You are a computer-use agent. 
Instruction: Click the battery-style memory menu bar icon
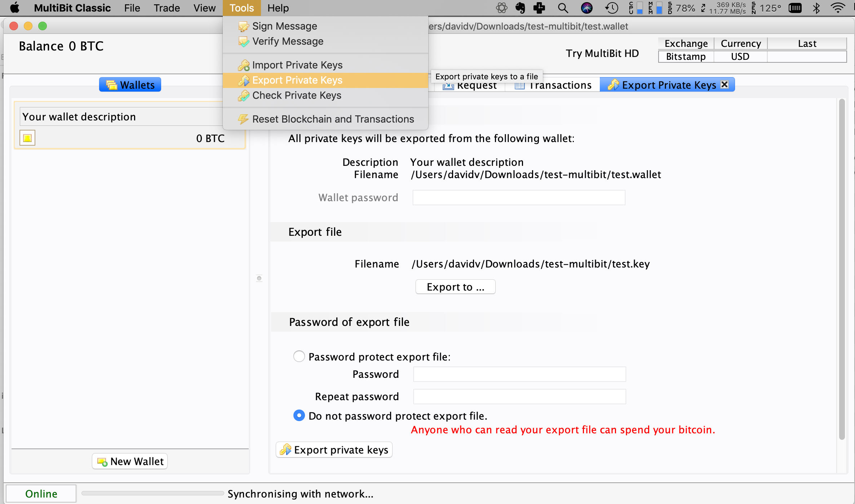click(795, 8)
